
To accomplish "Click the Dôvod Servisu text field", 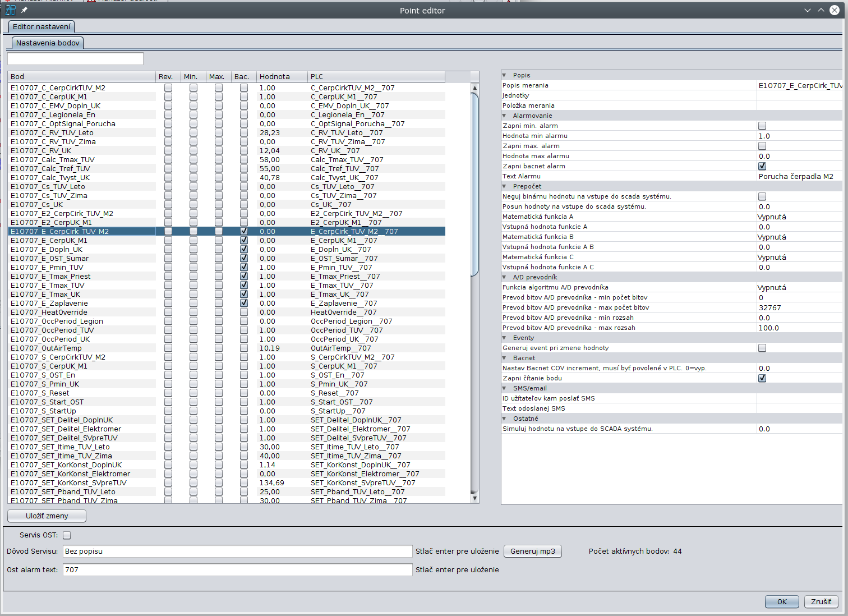I will click(x=237, y=551).
